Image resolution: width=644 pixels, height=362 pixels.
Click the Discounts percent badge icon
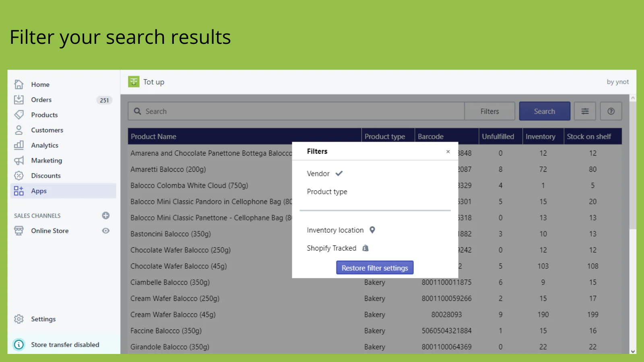(x=19, y=175)
